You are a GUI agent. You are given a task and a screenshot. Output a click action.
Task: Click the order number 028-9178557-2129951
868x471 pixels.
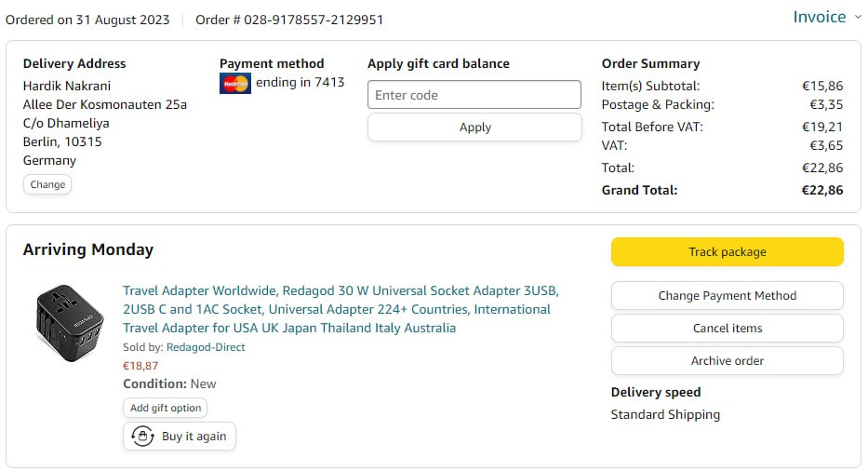pos(314,20)
